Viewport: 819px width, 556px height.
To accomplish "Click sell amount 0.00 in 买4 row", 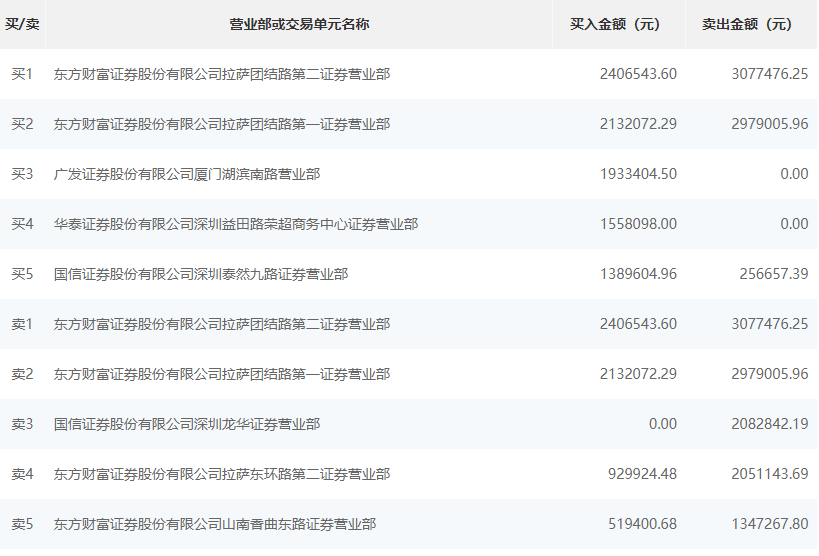I will pos(794,224).
